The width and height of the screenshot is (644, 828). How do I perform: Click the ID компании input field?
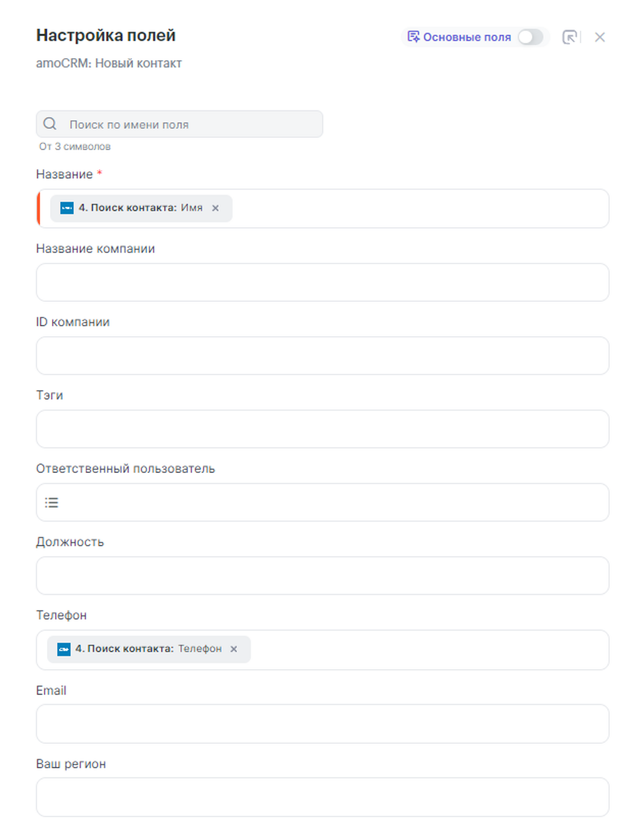[x=322, y=356]
